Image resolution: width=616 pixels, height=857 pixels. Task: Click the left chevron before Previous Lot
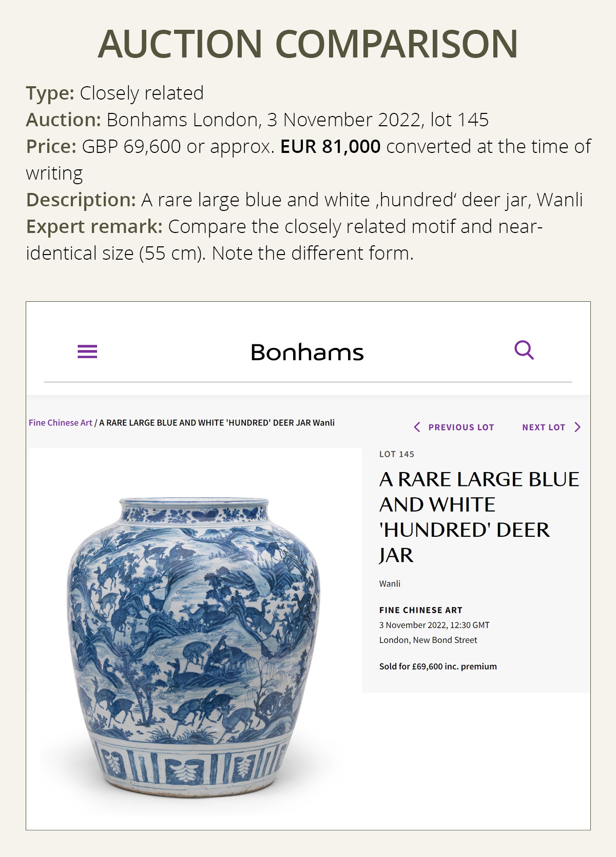(417, 427)
